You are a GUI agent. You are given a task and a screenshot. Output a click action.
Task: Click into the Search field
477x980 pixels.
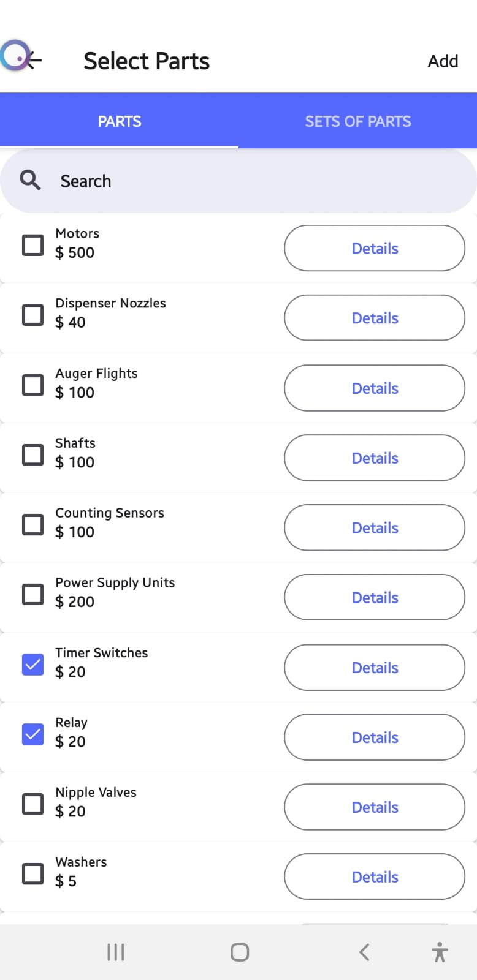click(x=245, y=181)
